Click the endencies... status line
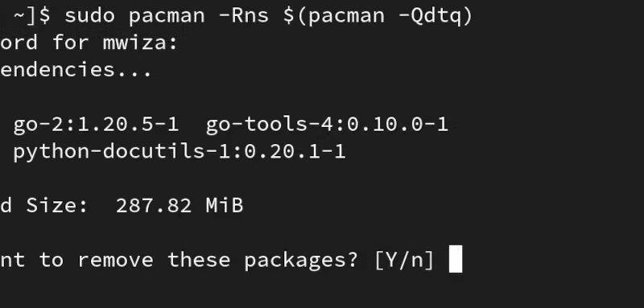This screenshot has height=308, width=644. click(76, 69)
